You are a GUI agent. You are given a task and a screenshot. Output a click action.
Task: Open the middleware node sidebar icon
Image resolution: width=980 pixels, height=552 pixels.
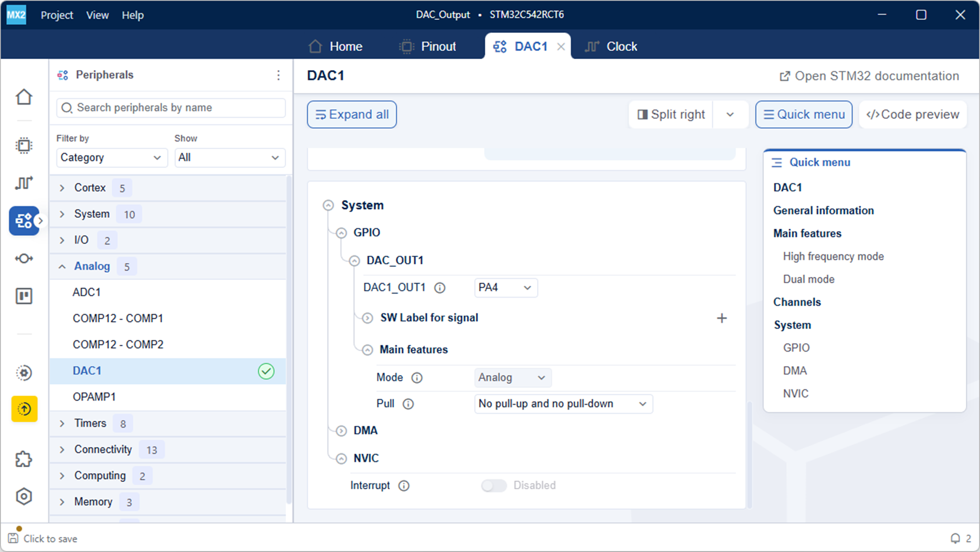[x=24, y=258]
